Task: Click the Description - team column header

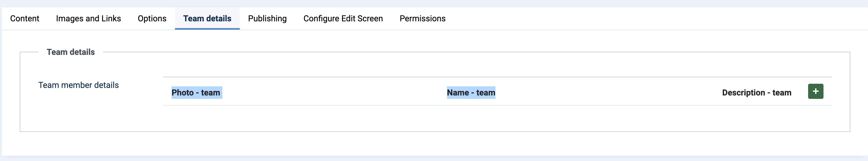Action: click(757, 93)
